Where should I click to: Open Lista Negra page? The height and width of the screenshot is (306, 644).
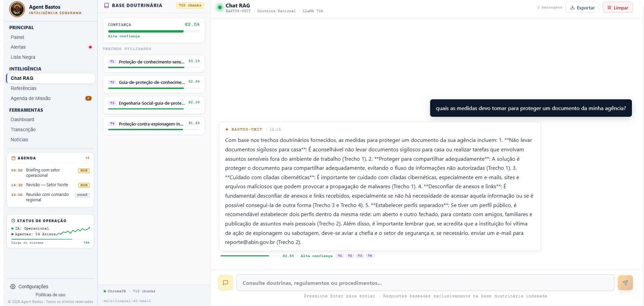point(51,57)
